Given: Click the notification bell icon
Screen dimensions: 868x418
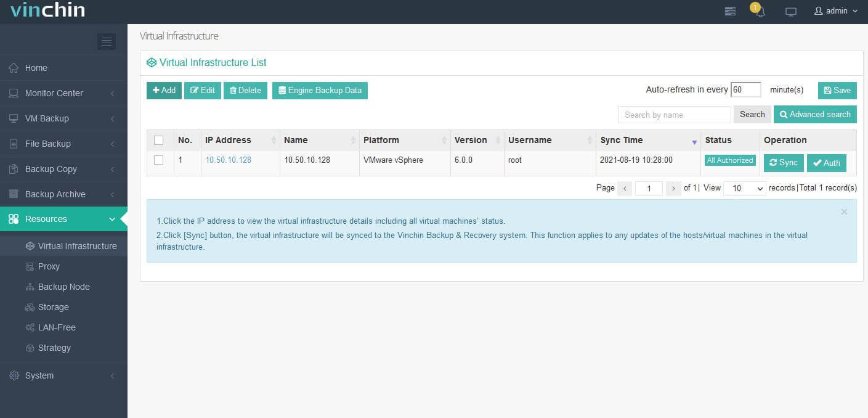Looking at the screenshot, I should (760, 12).
